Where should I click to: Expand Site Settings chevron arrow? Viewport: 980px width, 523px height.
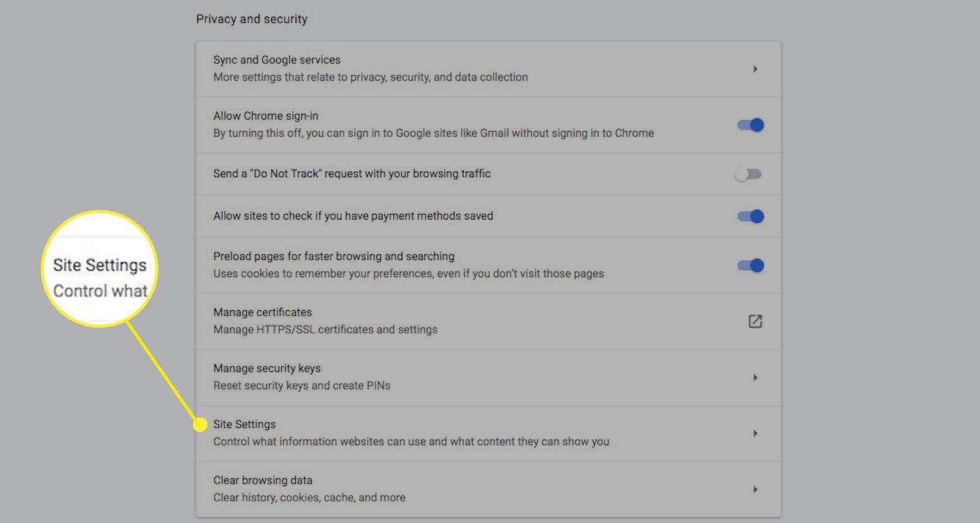(755, 433)
